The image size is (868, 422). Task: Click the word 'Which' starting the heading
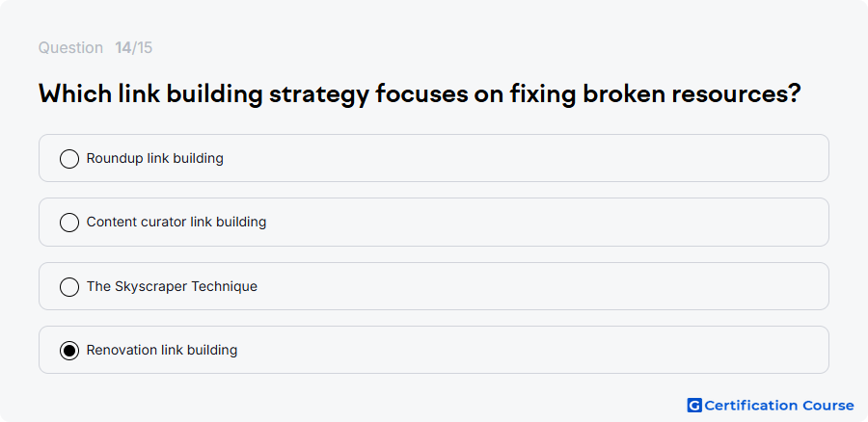click(75, 93)
